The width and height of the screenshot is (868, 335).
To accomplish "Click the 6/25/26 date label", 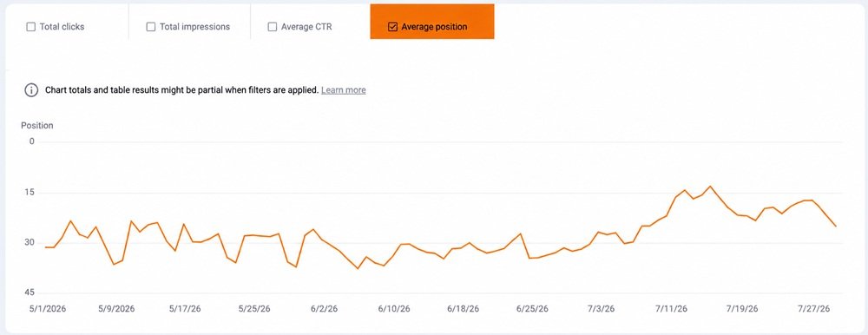I will [x=533, y=309].
